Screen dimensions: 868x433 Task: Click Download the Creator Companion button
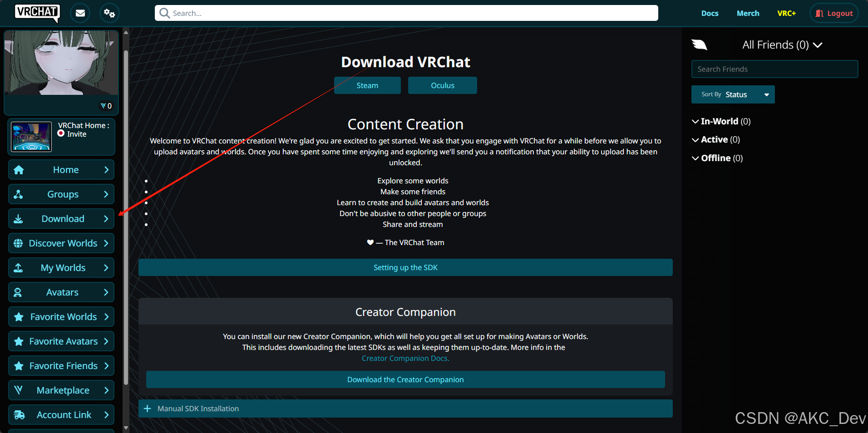coord(405,379)
